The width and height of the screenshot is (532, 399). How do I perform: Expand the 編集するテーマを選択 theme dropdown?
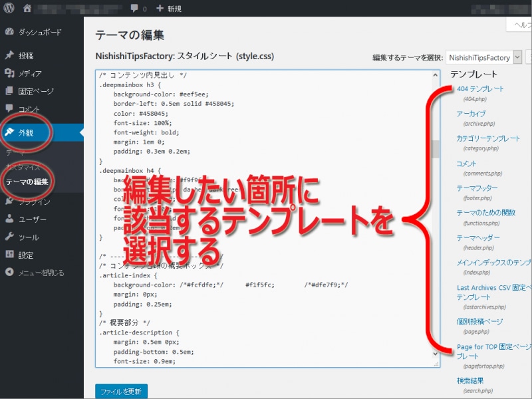(483, 58)
